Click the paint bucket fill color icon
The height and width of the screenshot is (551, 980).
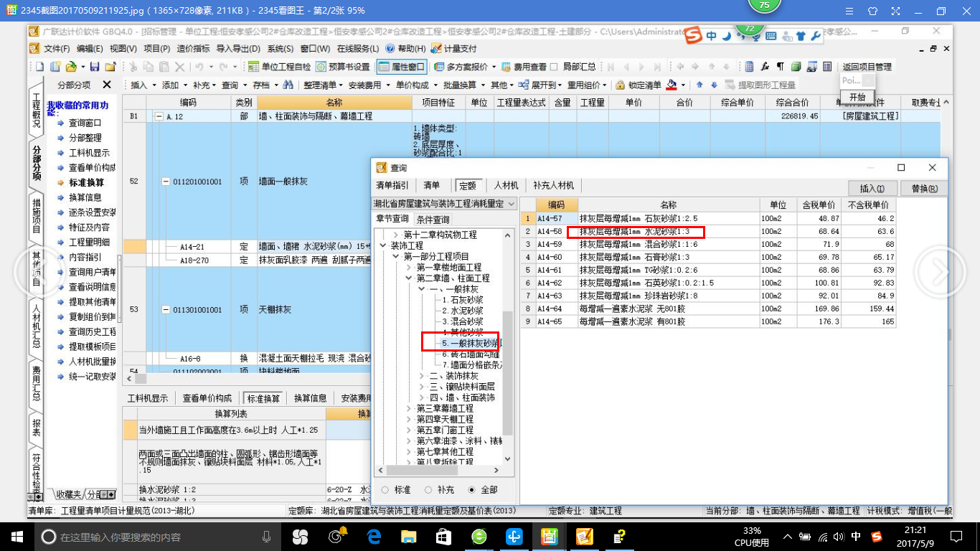pos(672,85)
